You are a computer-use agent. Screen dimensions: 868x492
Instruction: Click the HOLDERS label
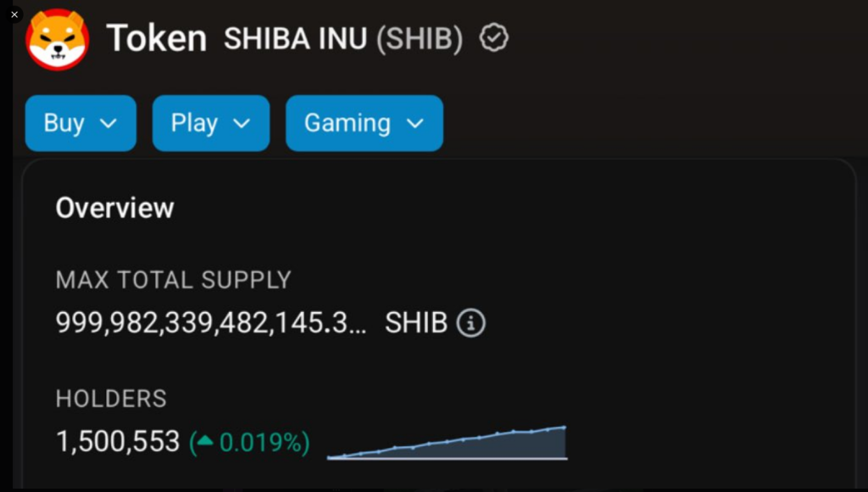[x=111, y=399]
